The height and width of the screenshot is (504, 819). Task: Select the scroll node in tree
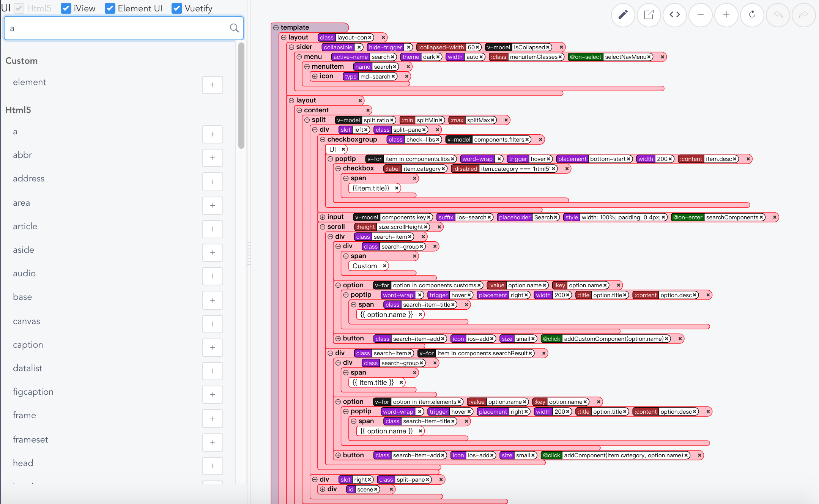pos(336,227)
